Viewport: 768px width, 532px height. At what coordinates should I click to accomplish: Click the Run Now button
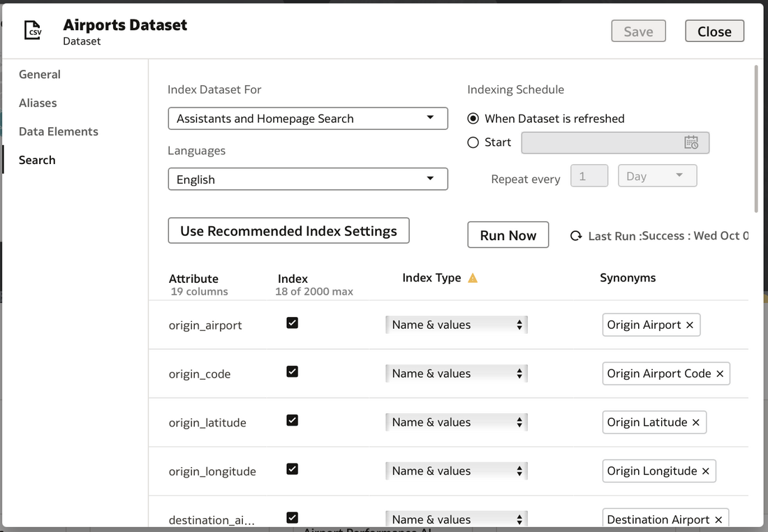508,235
